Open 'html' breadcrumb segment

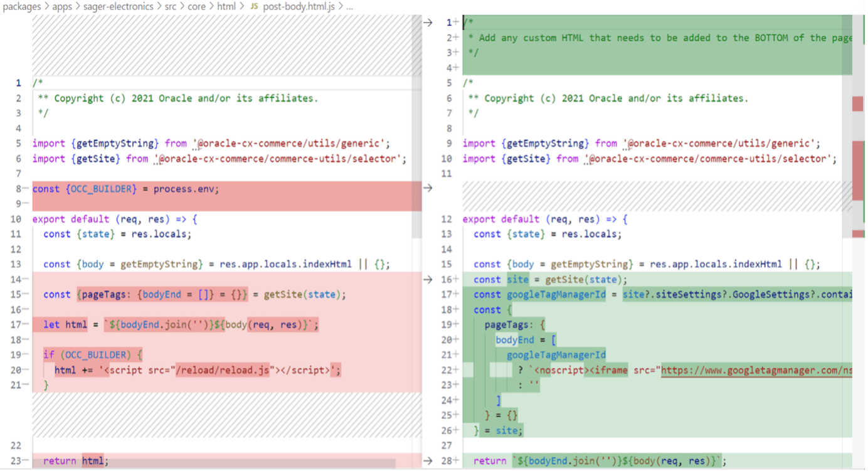point(226,6)
